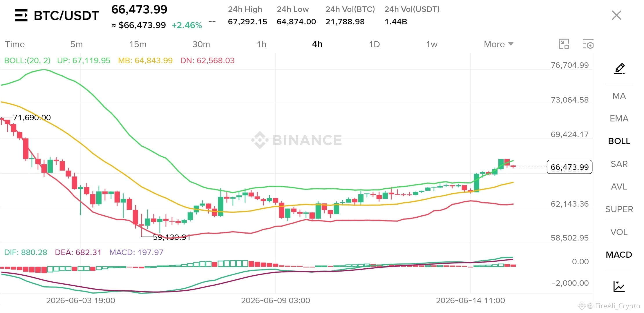Click the +2.46% price change
This screenshot has width=644, height=313.
pos(187,25)
